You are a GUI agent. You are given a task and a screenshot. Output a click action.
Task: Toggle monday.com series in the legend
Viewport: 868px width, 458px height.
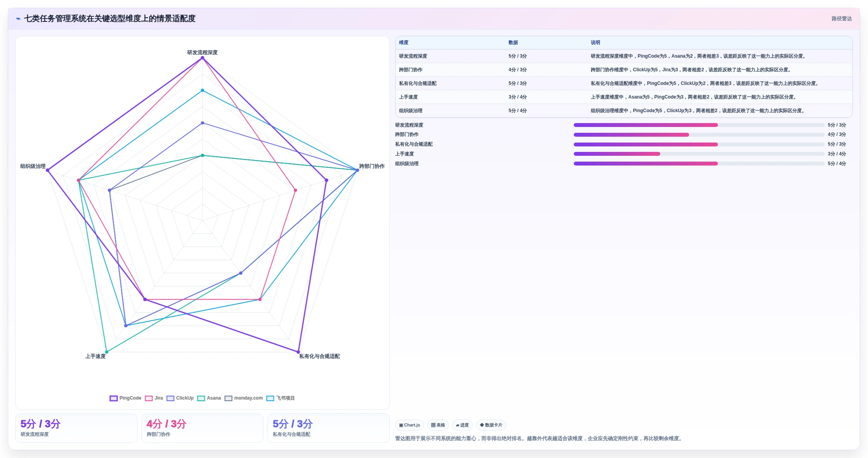(244, 398)
